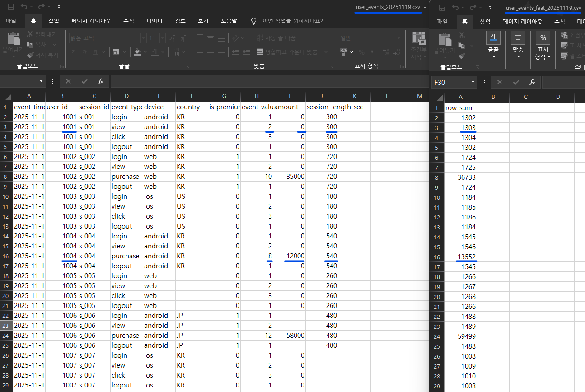The width and height of the screenshot is (585, 392).
Task: Open the 삽입 tab in the right workbook
Action: 485,21
